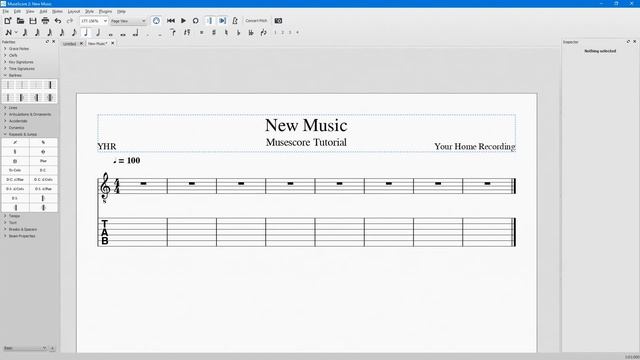Undo the last action
The width and height of the screenshot is (640, 360).
click(58, 21)
